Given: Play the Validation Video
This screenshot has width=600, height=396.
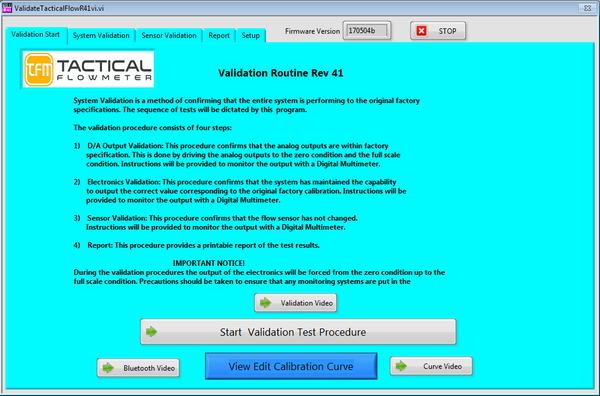Looking at the screenshot, I should point(295,303).
